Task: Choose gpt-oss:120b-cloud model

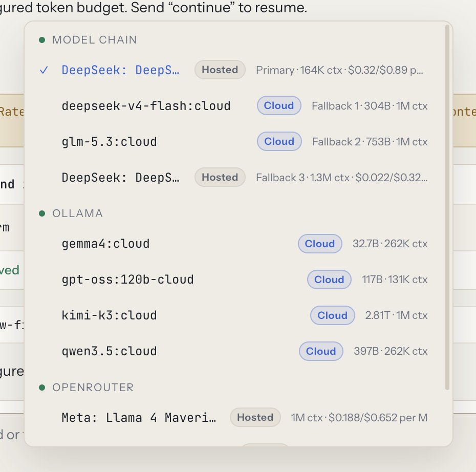Action: (x=234, y=280)
